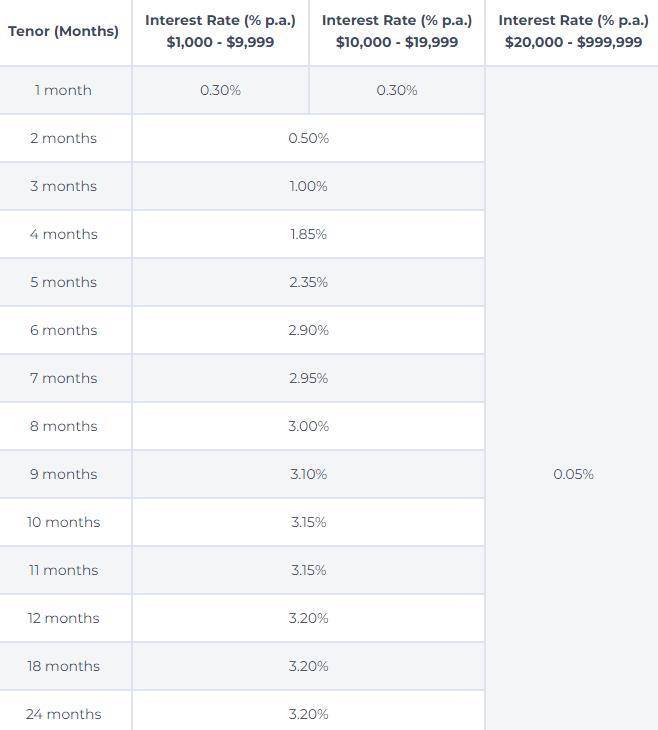The image size is (658, 730).
Task: Select the $20,000 - $999,999 interest rate header
Action: tap(573, 31)
